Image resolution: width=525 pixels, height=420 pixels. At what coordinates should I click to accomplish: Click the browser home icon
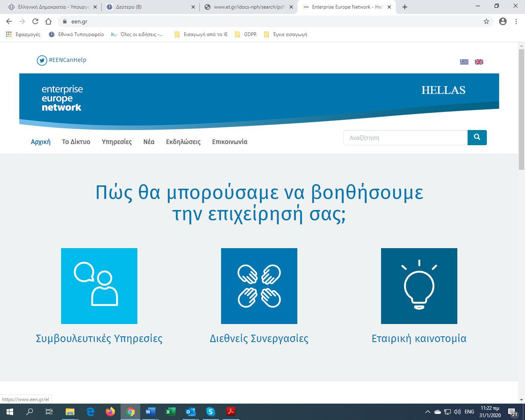tap(48, 21)
